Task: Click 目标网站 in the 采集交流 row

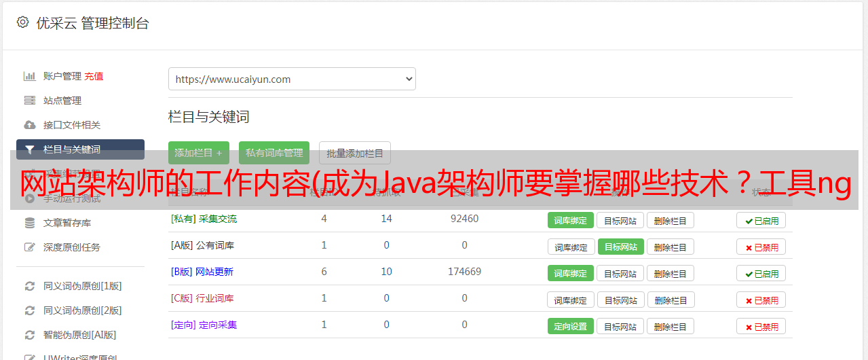Action: pos(620,220)
